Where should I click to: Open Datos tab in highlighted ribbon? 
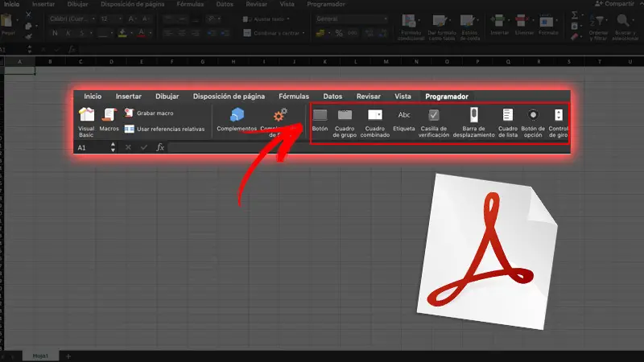(332, 97)
